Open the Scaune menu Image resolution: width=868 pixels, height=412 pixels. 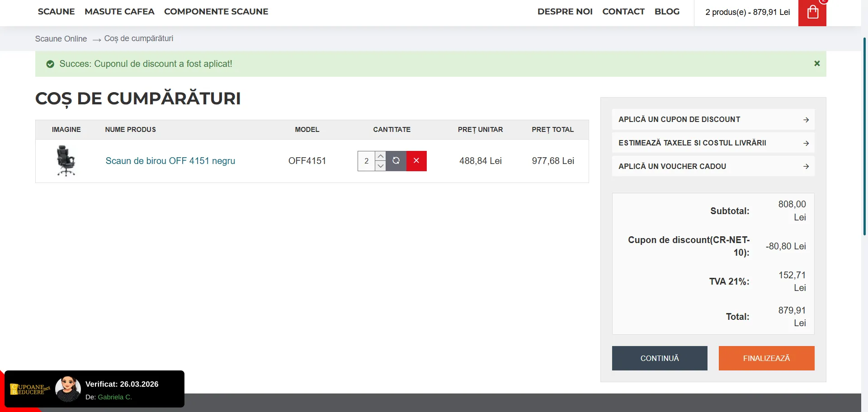[x=56, y=12]
